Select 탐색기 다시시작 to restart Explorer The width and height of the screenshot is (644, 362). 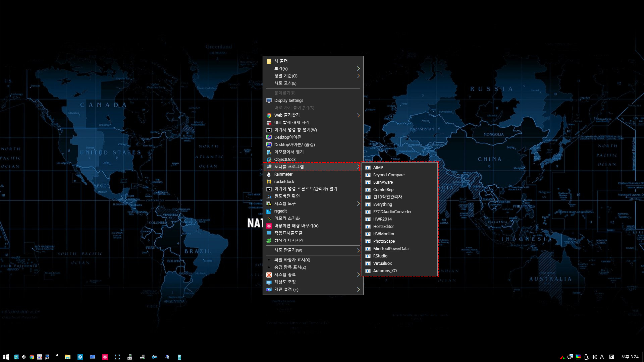tap(313, 240)
